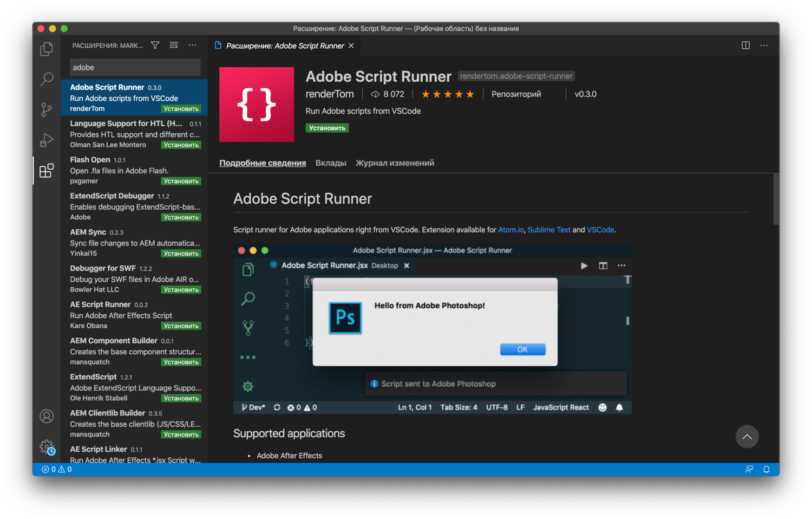Click scroll-to-top round arrow button
Screen dimensions: 812x519
point(747,437)
